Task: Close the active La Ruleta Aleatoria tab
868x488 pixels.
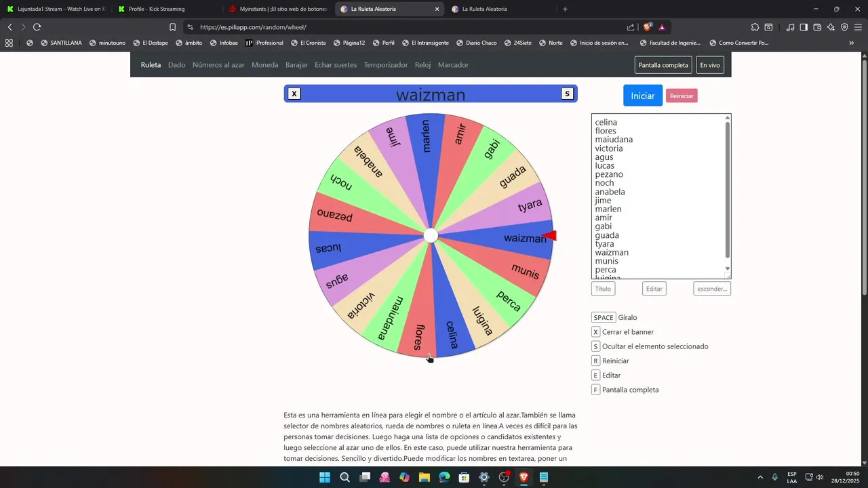Action: pos(437,9)
